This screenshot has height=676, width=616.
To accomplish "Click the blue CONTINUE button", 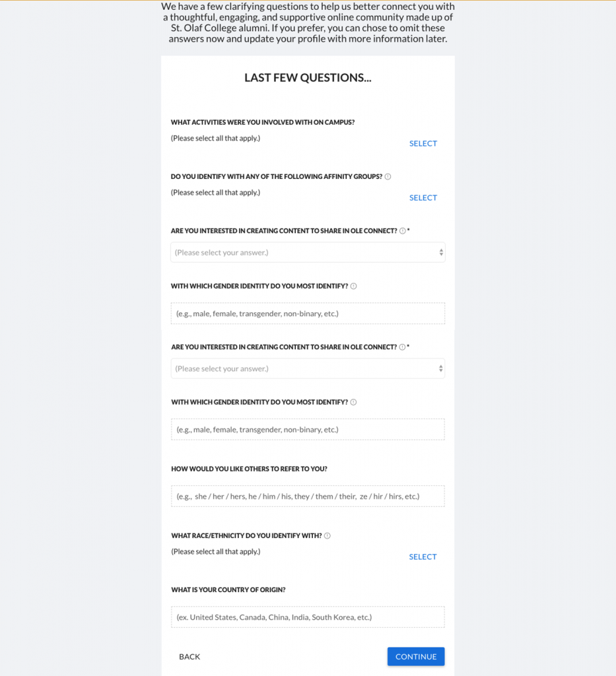I will (416, 657).
